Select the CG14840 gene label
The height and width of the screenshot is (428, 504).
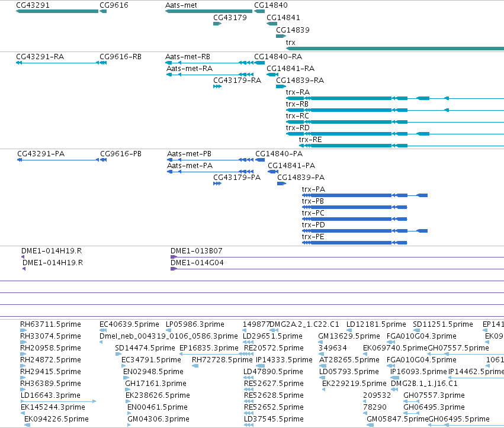tap(271, 5)
